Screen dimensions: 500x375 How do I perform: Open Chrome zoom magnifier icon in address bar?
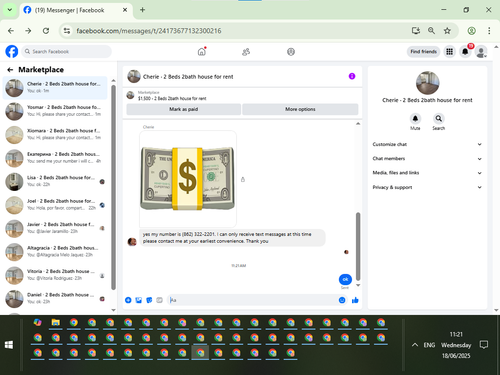point(431,31)
